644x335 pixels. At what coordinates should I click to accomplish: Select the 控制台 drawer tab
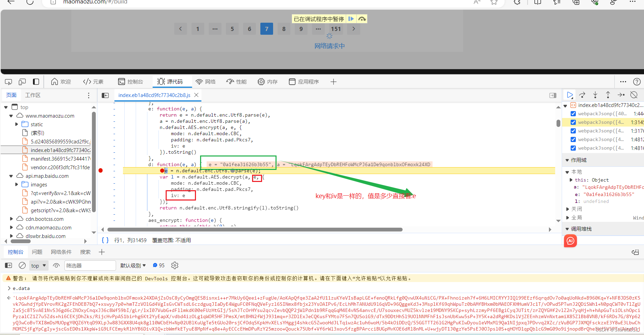coord(15,252)
